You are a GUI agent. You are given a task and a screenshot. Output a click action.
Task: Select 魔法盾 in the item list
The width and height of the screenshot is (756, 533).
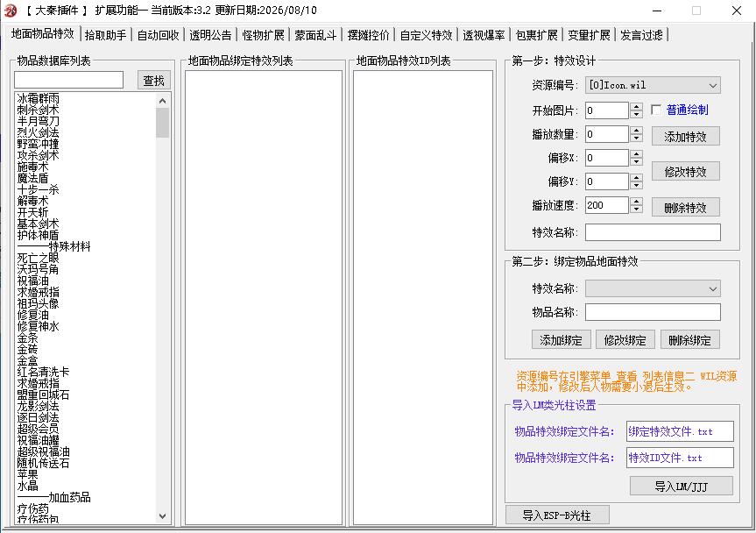tap(32, 178)
